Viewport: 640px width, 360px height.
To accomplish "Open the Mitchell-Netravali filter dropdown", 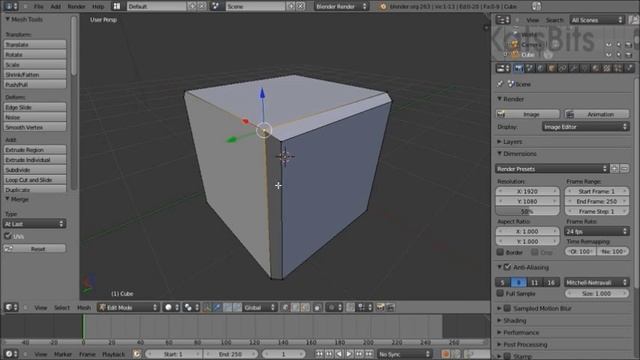I will [597, 282].
